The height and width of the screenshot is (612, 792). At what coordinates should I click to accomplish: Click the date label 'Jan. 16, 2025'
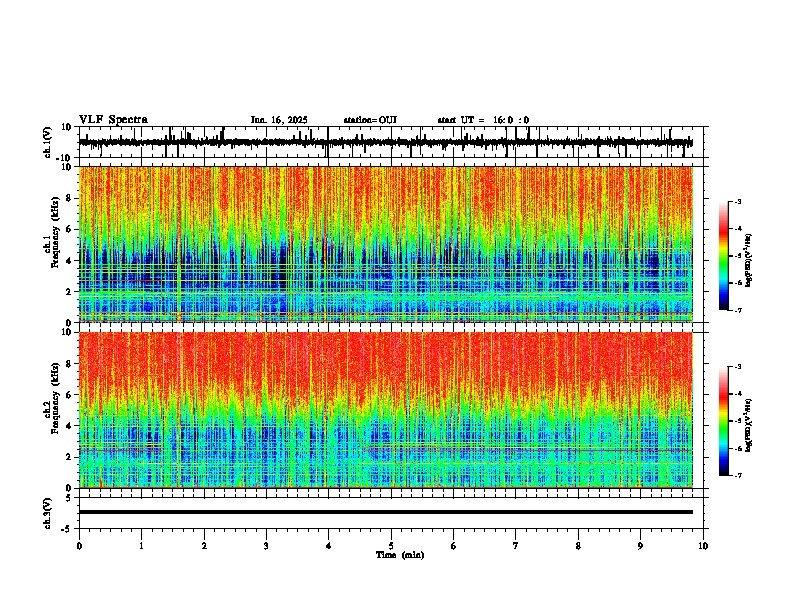(x=279, y=120)
